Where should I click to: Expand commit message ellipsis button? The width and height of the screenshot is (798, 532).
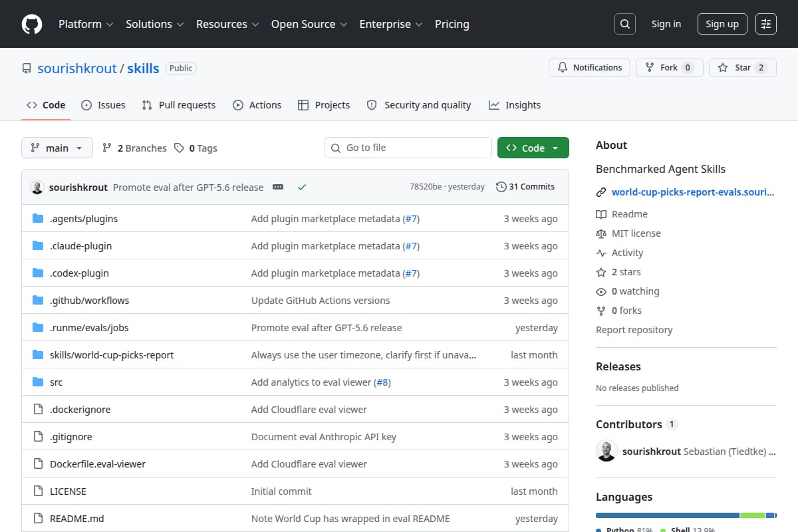tap(278, 188)
